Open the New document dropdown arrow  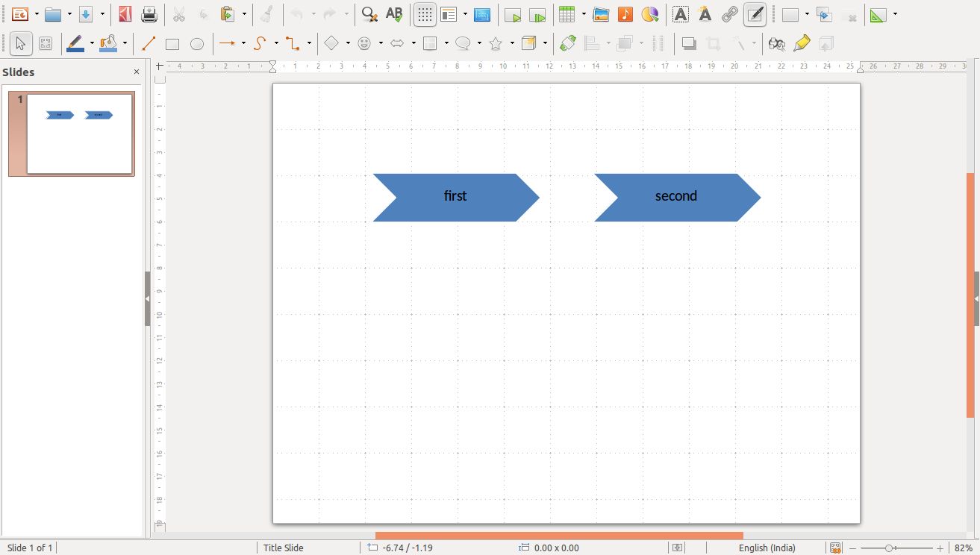[x=37, y=14]
